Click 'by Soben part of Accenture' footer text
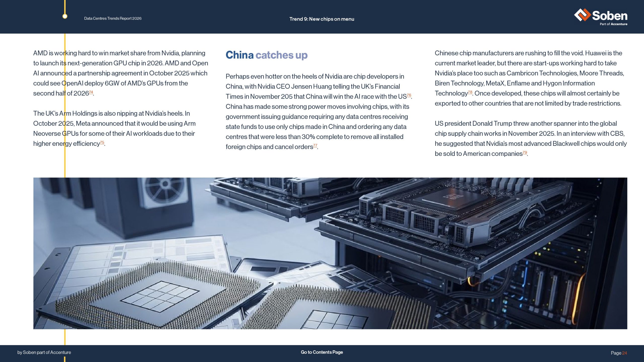 pyautogui.click(x=44, y=352)
